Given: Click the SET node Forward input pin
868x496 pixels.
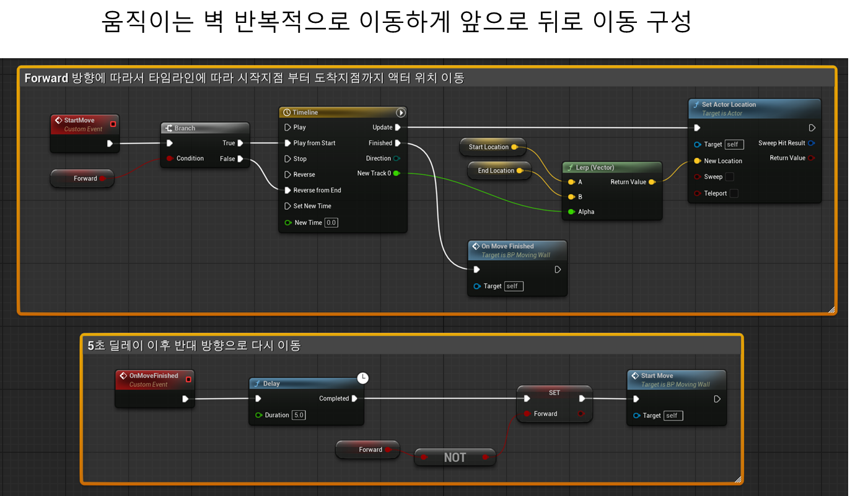Looking at the screenshot, I should [x=526, y=414].
